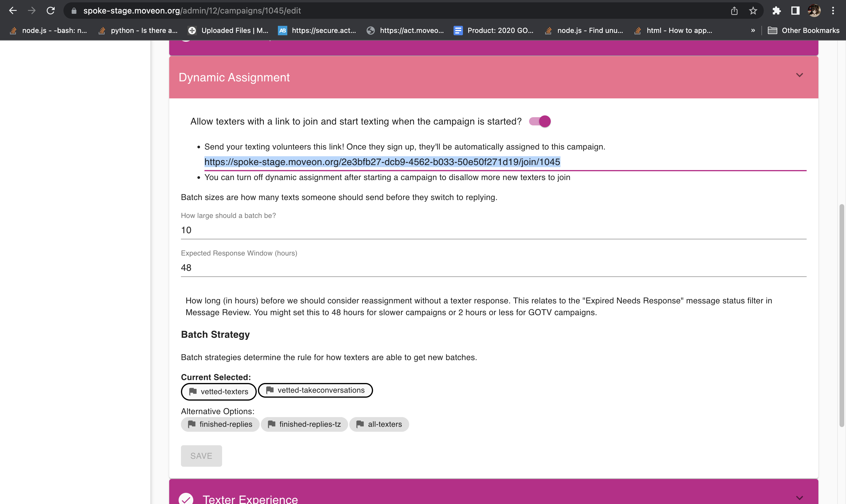Open the Other Bookmarks folder

coord(803,31)
